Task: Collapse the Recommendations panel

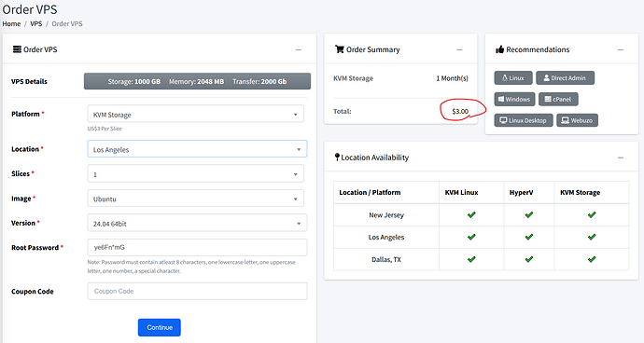Action: tap(621, 49)
